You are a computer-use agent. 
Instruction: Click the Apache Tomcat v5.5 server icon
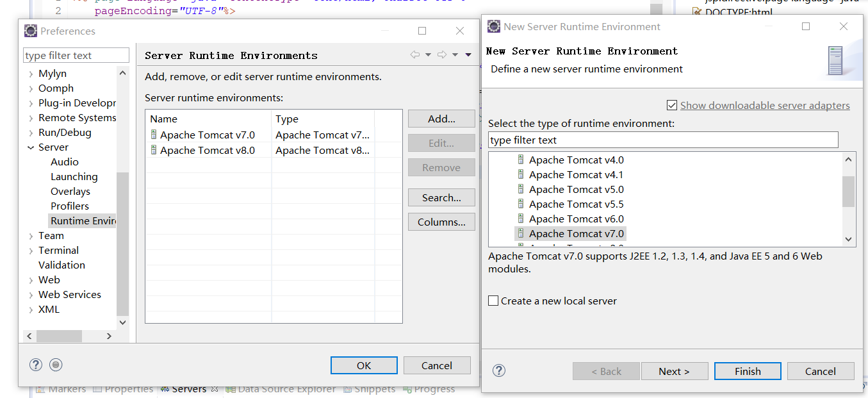point(521,204)
